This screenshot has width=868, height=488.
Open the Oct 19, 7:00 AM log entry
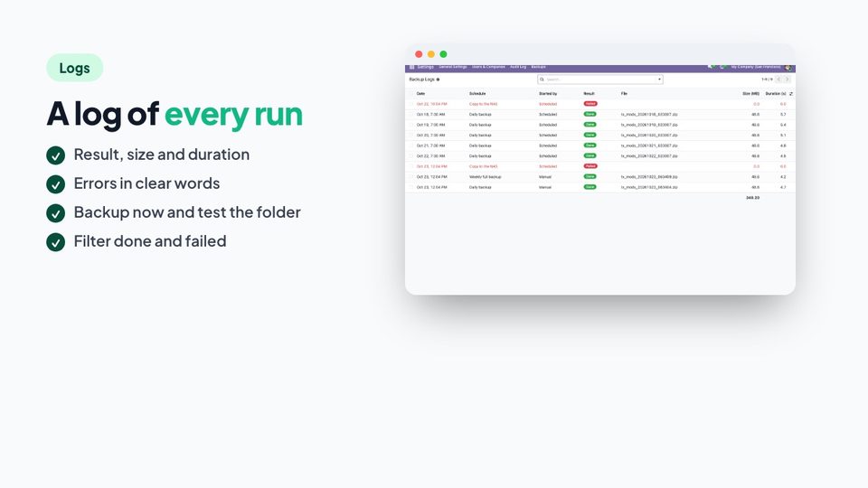tap(600, 125)
